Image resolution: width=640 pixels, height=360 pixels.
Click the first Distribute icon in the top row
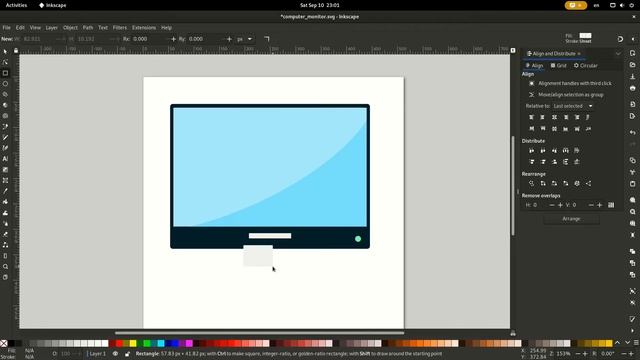[x=531, y=151]
